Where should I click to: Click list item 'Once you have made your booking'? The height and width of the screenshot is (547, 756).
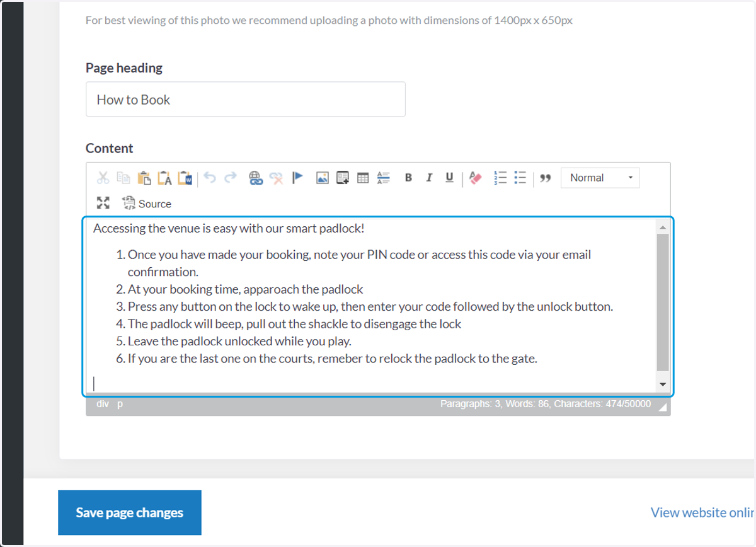click(x=359, y=263)
